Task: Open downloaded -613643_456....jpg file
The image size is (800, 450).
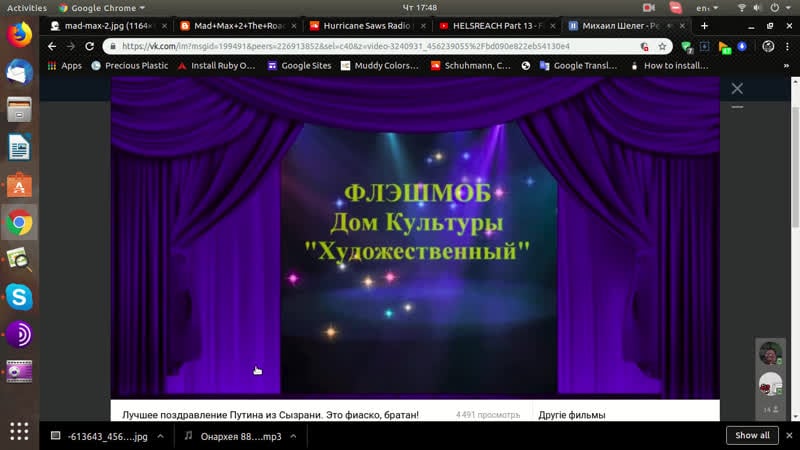Action: tap(99, 436)
